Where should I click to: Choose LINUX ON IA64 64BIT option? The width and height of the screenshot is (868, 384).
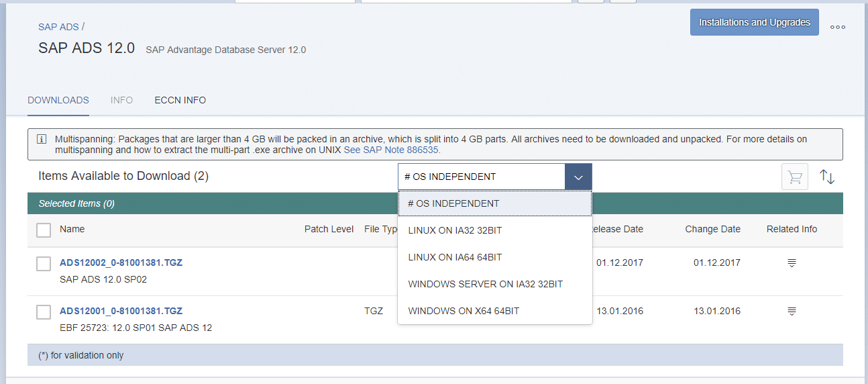(495, 257)
